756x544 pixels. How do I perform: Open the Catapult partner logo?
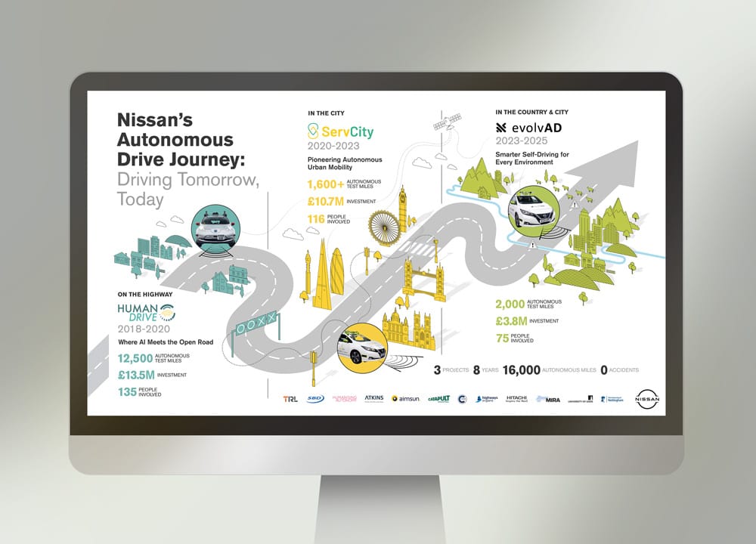(x=438, y=398)
